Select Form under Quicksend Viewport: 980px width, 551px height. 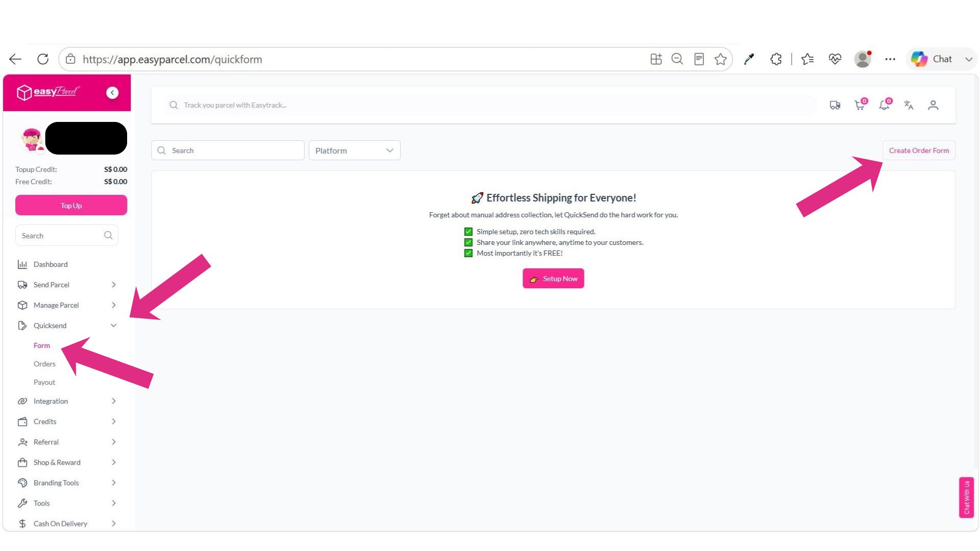click(x=42, y=345)
